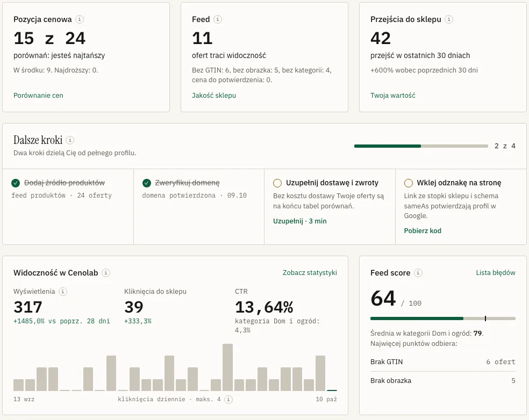Viewport: 529px width, 420px height.
Task: Click the Feed score 64/100 progress bar
Action: (442, 318)
